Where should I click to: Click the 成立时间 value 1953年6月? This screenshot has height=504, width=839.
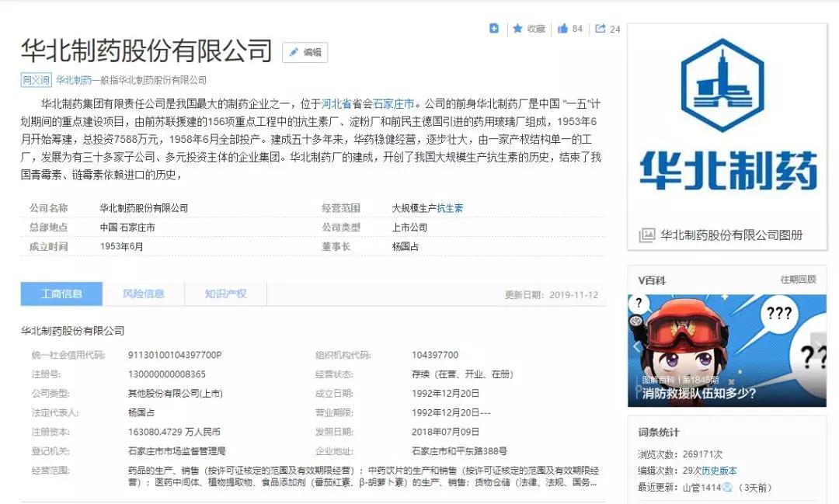pyautogui.click(x=121, y=247)
